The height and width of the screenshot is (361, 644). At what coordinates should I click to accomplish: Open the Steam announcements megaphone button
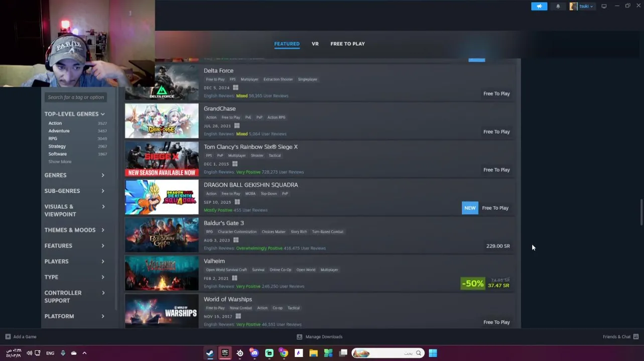click(539, 7)
